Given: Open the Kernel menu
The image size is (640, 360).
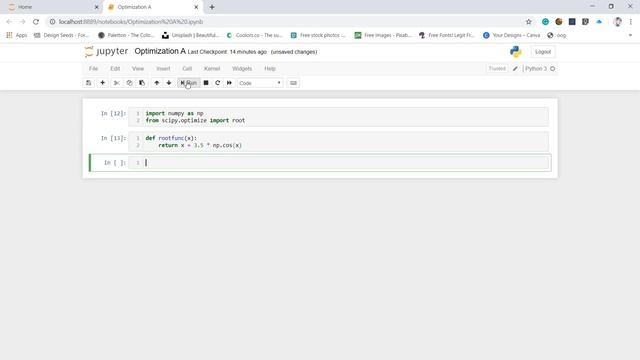Looking at the screenshot, I should [x=212, y=69].
